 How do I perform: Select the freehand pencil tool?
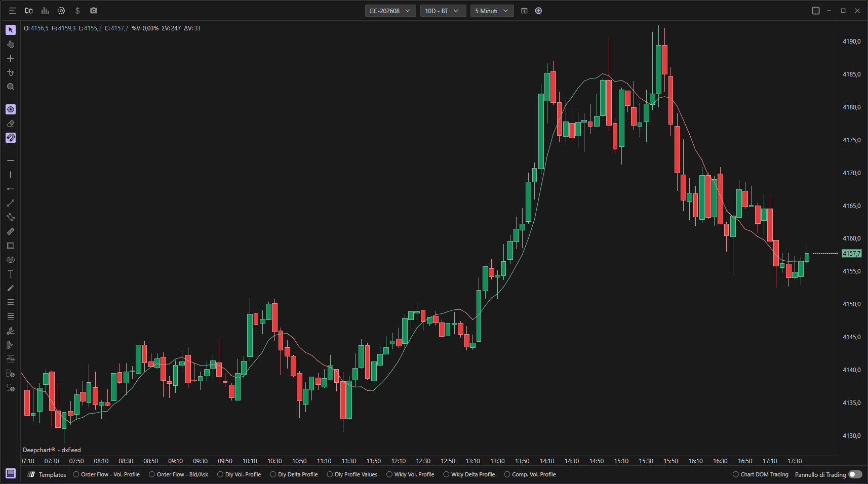pyautogui.click(x=11, y=288)
